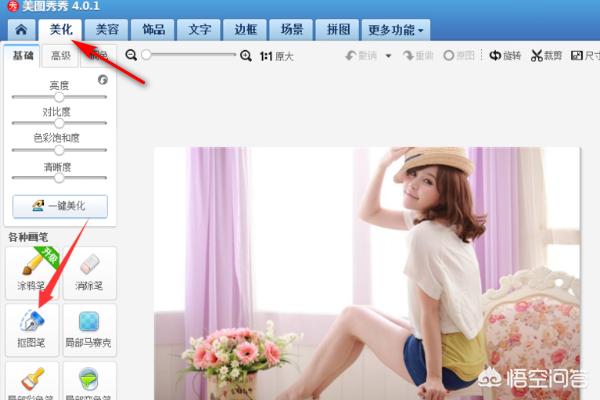Click the 清晰度 sharpness slider handle

(59, 178)
